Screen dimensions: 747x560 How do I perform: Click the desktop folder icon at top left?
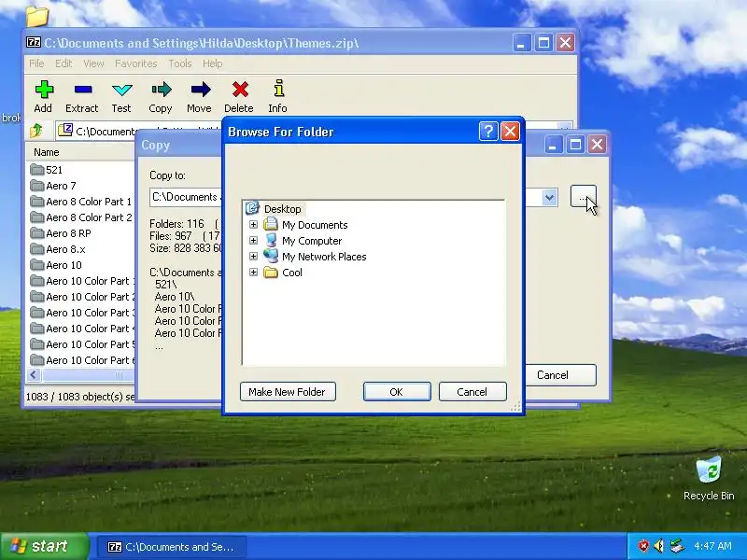[37, 16]
